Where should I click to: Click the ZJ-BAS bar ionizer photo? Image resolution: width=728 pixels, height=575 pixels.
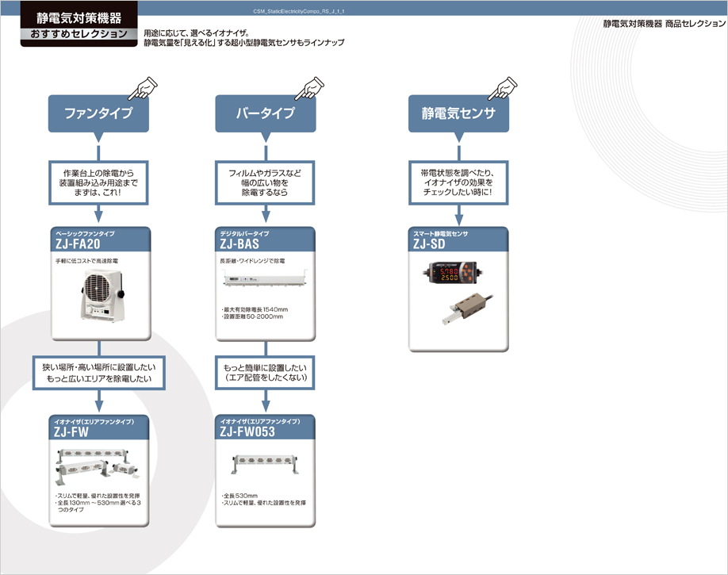pyautogui.click(x=265, y=279)
